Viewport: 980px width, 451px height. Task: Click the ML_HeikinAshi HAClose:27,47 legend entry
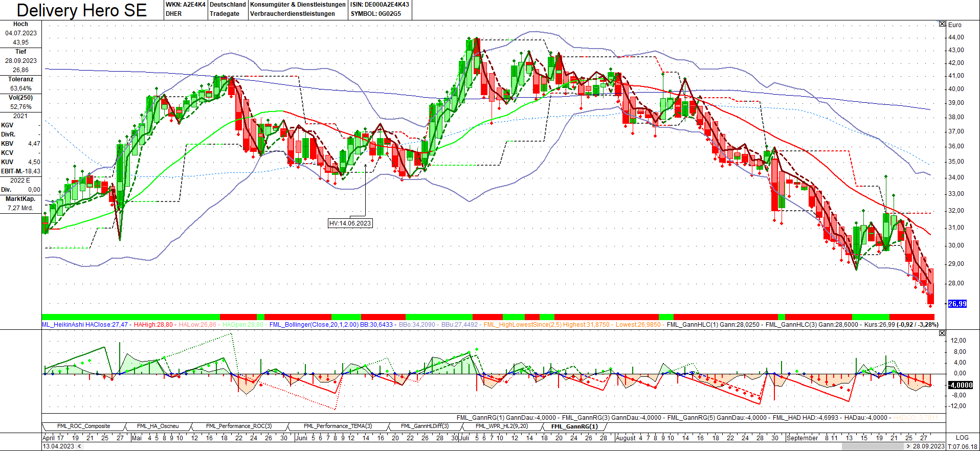coord(85,325)
